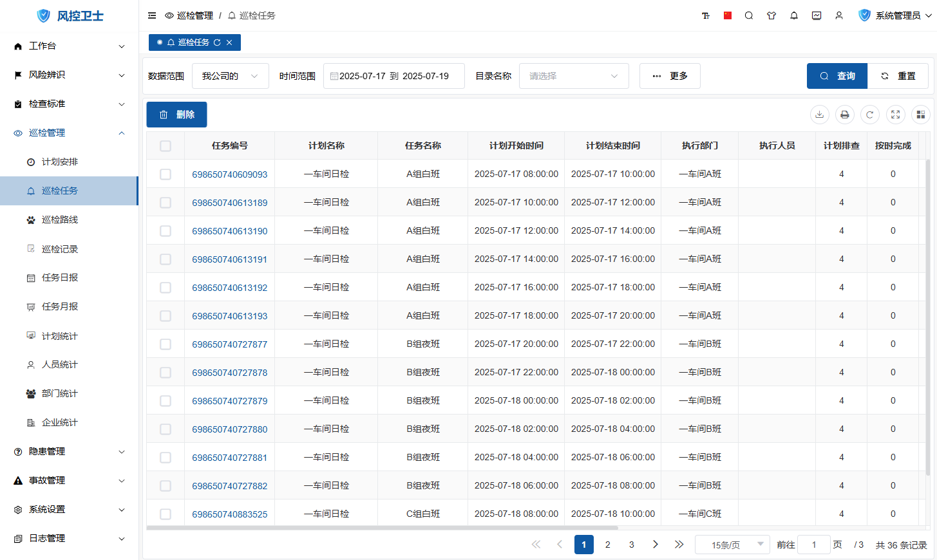
Task: Check the row for task 698650740609093
Action: (166, 174)
